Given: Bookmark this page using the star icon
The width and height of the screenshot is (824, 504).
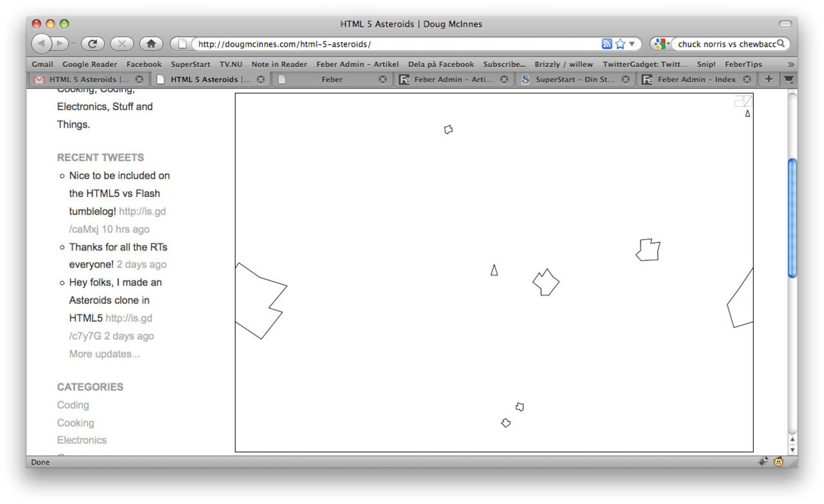Looking at the screenshot, I should tap(619, 43).
